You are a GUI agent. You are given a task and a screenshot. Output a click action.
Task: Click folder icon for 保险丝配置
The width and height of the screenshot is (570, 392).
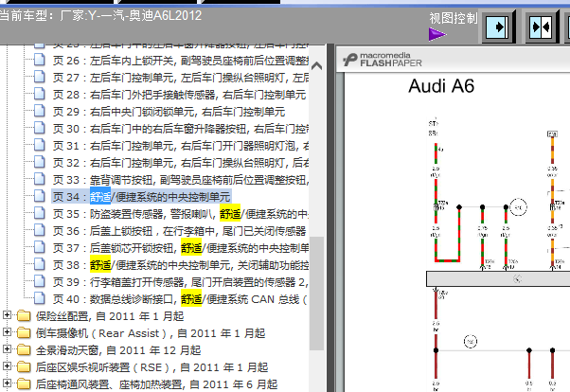[24, 315]
